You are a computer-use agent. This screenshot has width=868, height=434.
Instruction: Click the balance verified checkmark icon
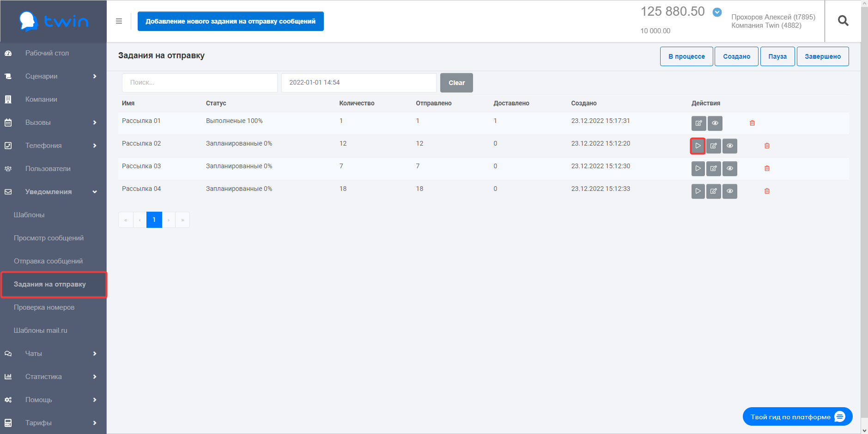coord(717,12)
